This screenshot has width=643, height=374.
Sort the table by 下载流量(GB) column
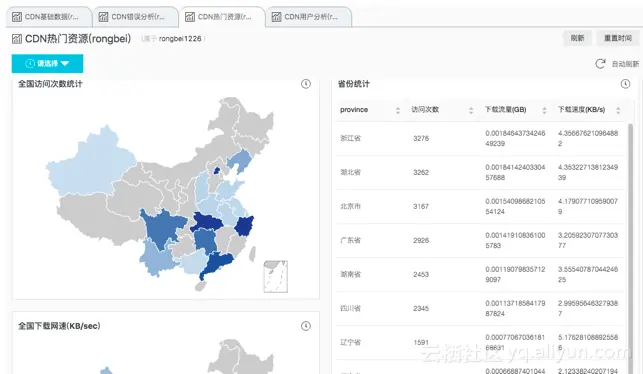(544, 110)
